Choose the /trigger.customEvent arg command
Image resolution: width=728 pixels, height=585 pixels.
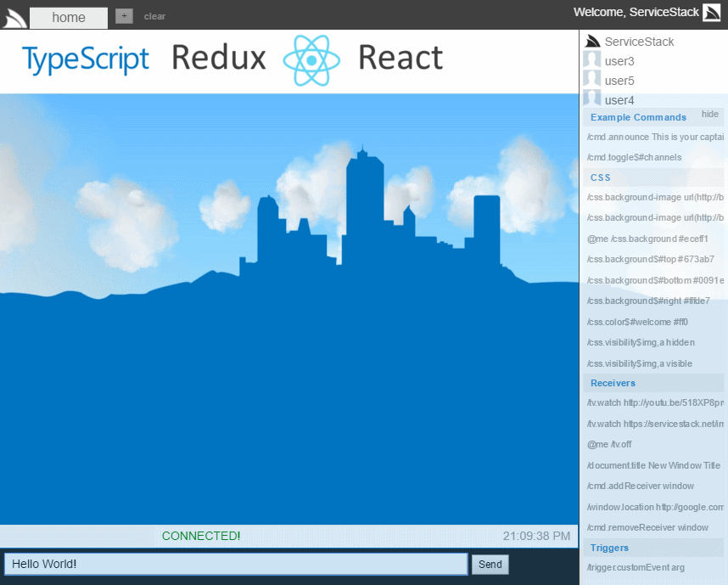point(636,567)
